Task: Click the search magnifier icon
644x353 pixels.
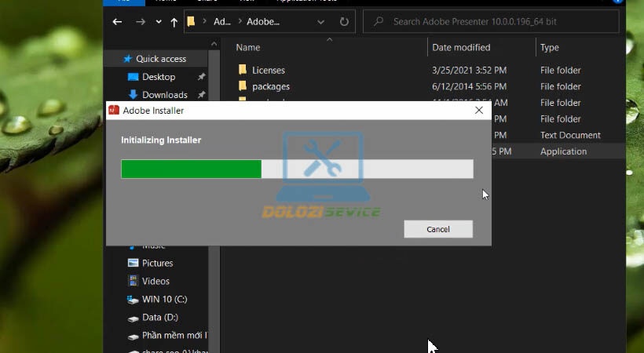Action: (x=379, y=21)
